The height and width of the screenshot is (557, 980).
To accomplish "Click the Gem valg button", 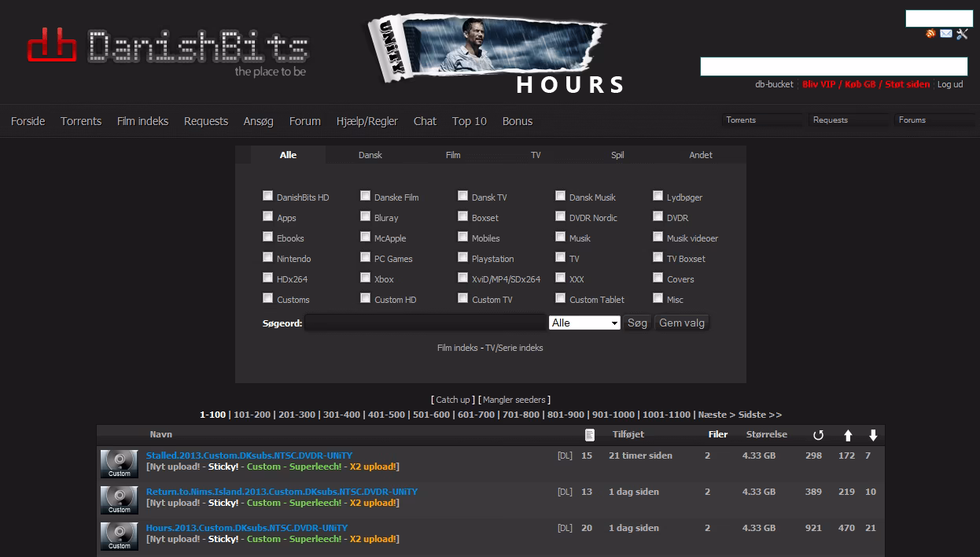I will [682, 323].
